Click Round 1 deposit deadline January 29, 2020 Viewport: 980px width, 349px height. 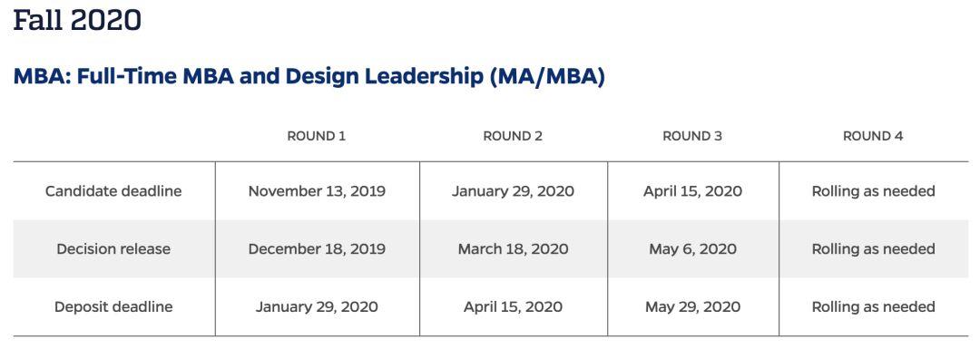[317, 307]
